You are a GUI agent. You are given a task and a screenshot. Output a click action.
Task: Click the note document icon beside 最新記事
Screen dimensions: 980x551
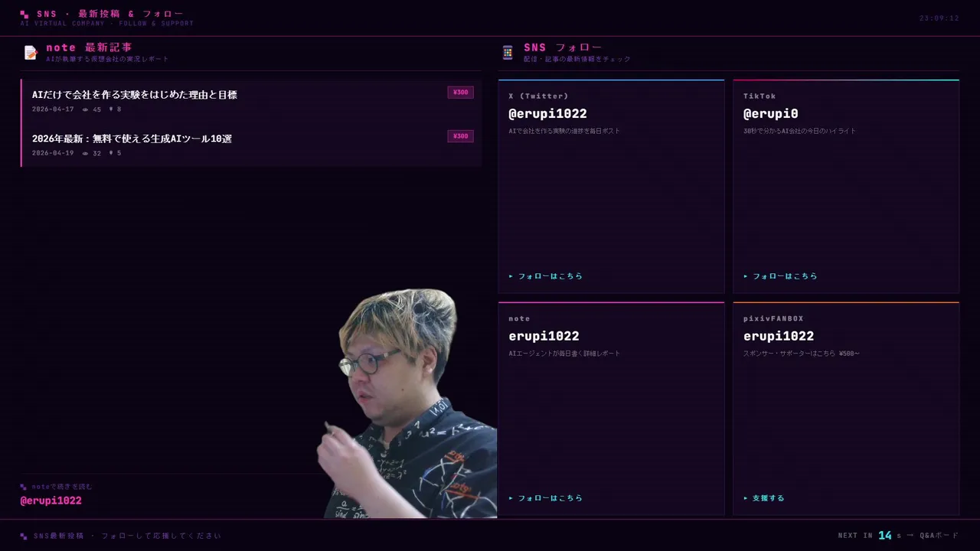point(31,52)
